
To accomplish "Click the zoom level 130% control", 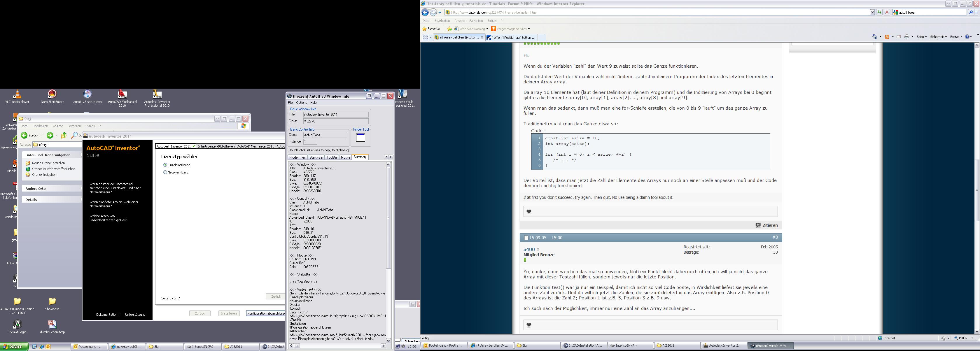I will point(963,338).
